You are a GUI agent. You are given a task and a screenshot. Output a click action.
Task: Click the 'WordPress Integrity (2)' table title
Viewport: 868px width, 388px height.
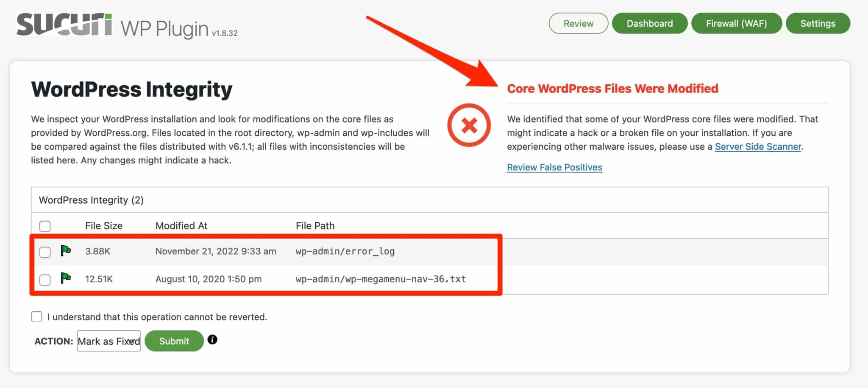tap(92, 200)
